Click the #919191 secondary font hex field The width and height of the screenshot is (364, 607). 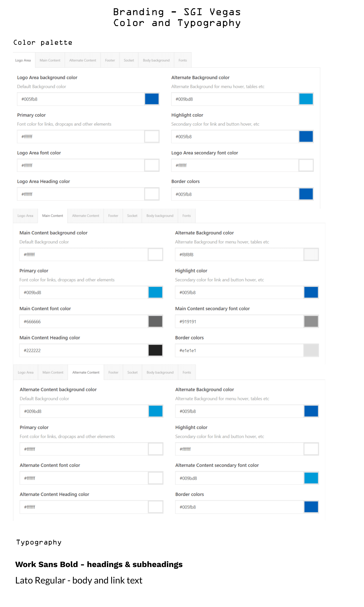pyautogui.click(x=239, y=321)
